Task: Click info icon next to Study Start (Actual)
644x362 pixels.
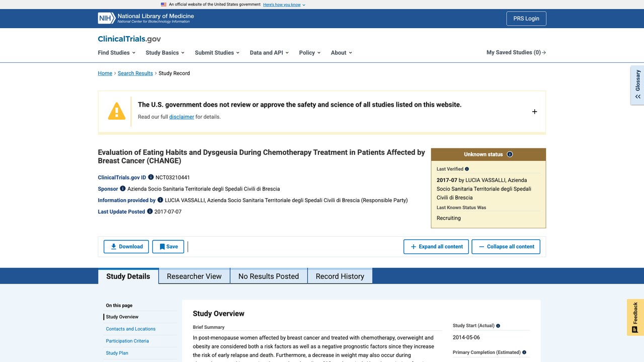Action: [498, 326]
